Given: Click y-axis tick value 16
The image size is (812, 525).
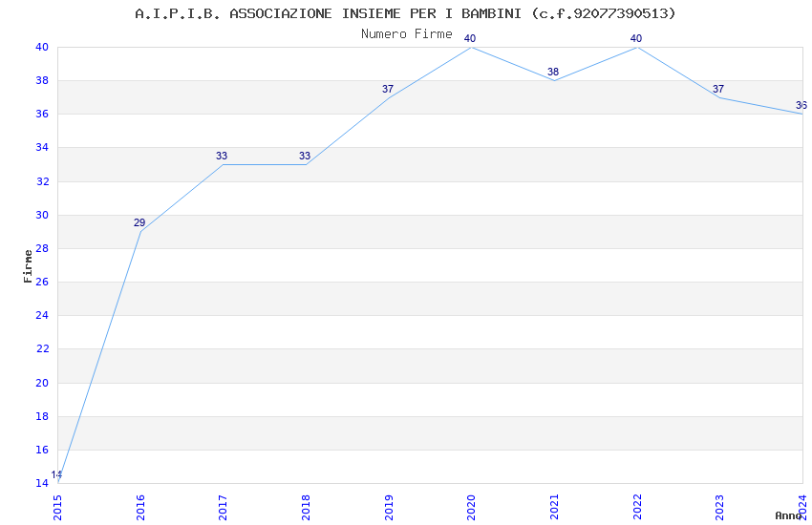Looking at the screenshot, I should 42,450.
